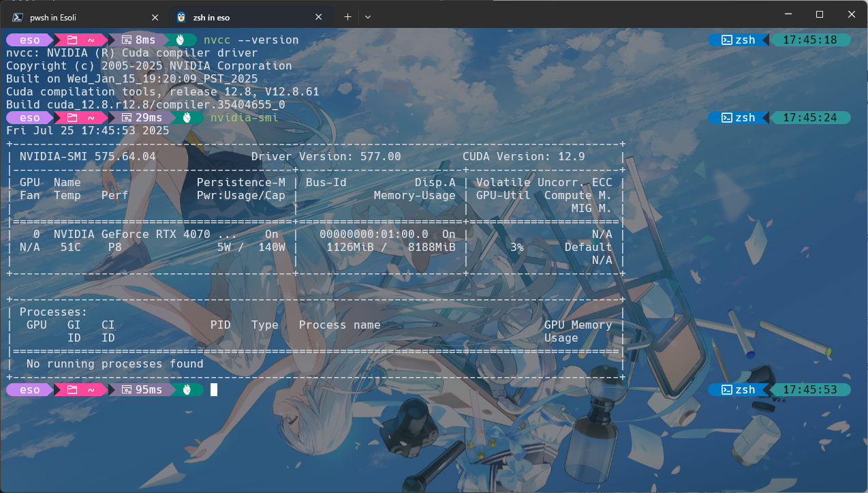The width and height of the screenshot is (868, 493).
Task: Click the green hand icon after the 8ms segment
Action: click(181, 40)
